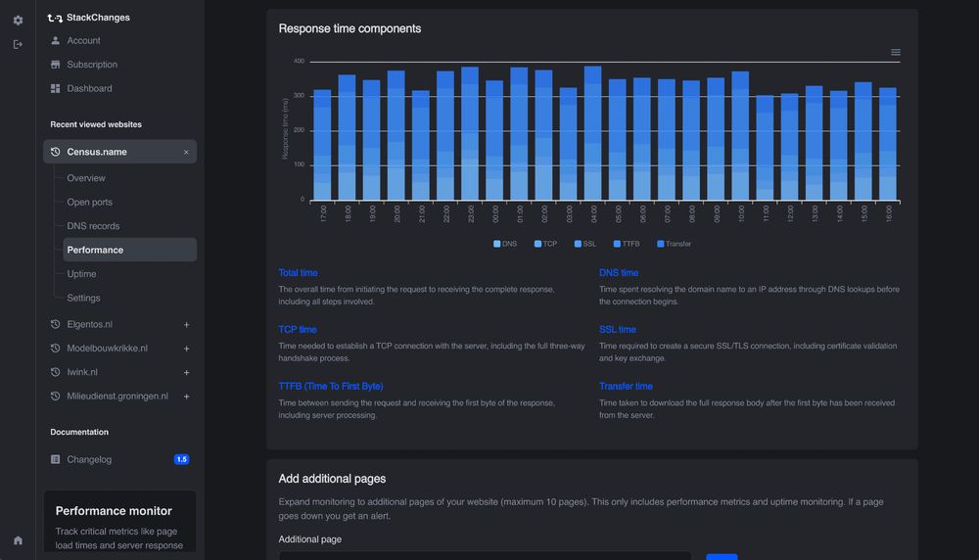Click history icon beside Elgentos.nl
The width and height of the screenshot is (979, 560).
pyautogui.click(x=55, y=325)
